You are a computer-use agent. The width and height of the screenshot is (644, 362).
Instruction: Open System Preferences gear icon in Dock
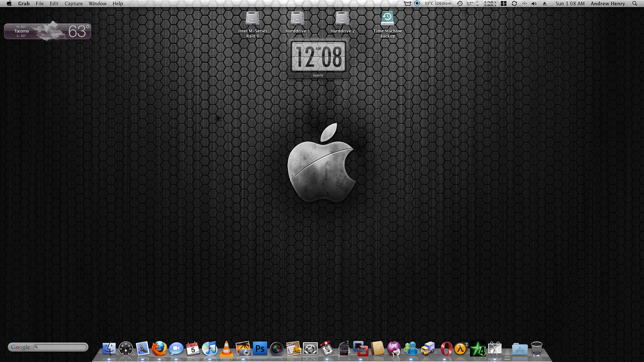(x=310, y=349)
